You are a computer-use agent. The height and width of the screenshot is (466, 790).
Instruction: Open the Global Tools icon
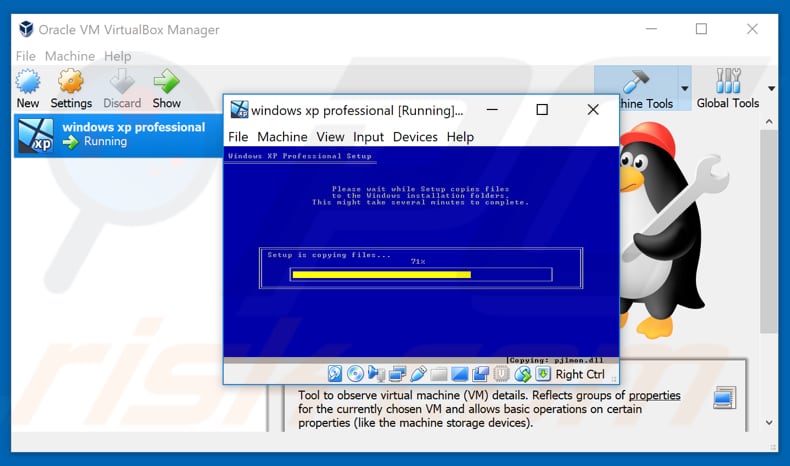(728, 81)
